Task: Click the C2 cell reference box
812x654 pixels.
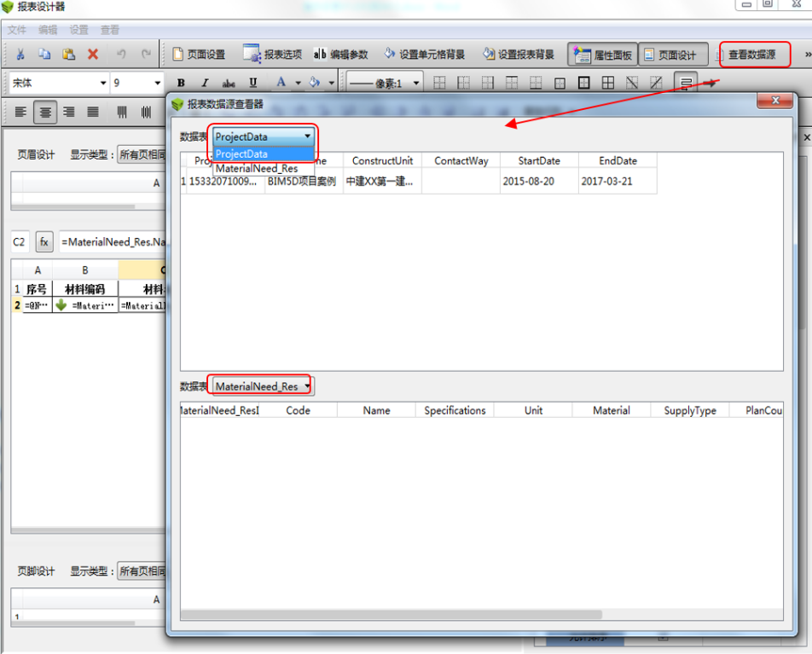Action: point(20,242)
